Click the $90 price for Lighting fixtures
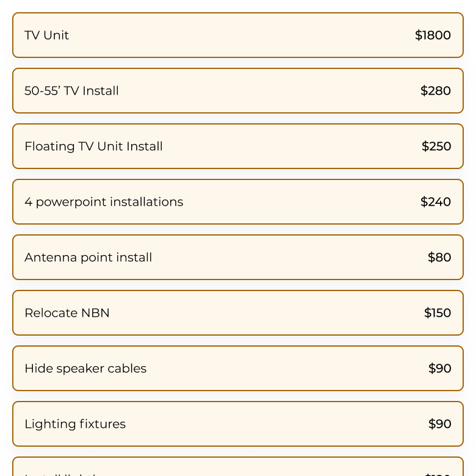The image size is (476, 476). (440, 424)
